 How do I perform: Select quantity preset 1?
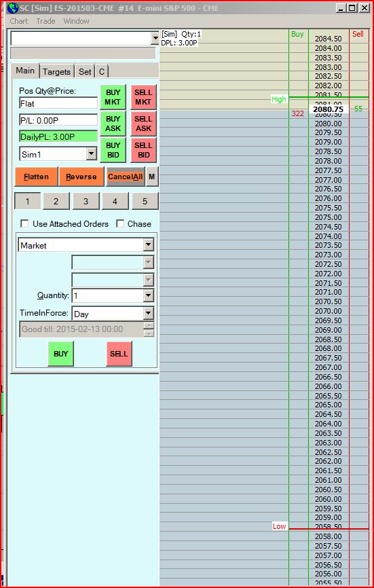(27, 202)
